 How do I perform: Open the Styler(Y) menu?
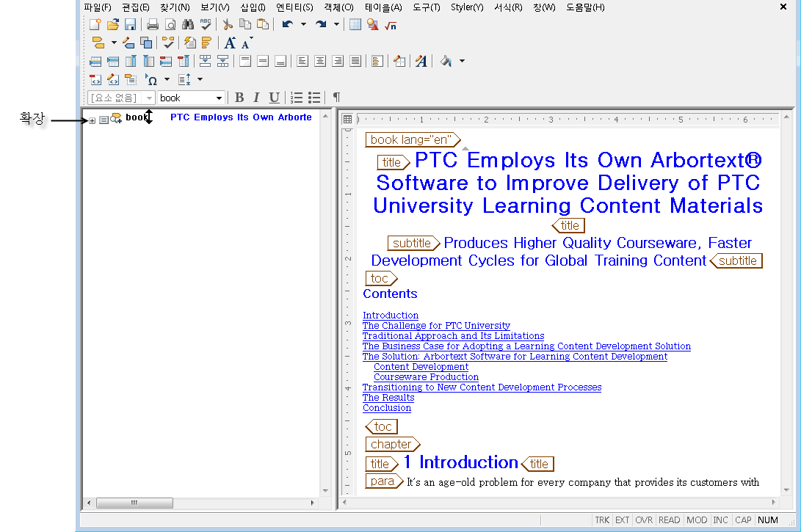point(467,7)
